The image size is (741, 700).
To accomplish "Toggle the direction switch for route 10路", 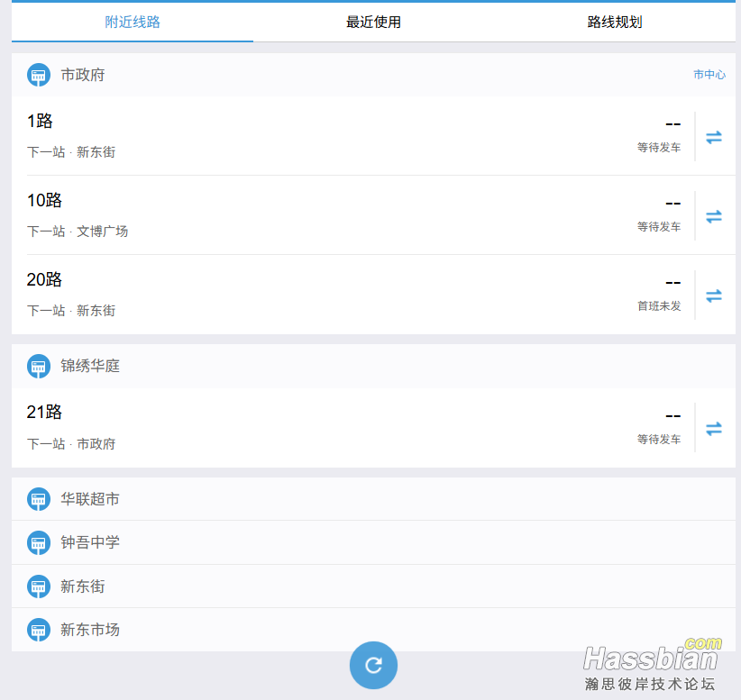I will [x=713, y=216].
